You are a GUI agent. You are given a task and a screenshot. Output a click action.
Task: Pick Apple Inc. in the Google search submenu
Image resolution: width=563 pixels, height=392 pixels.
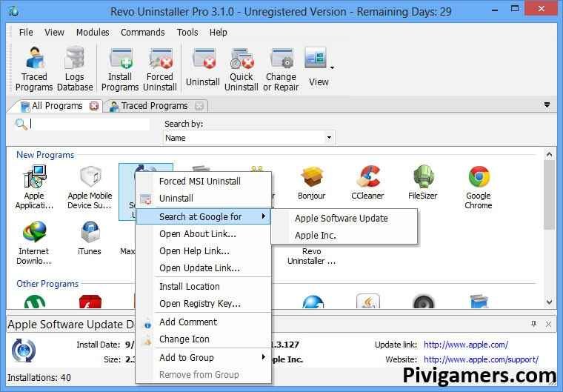316,235
